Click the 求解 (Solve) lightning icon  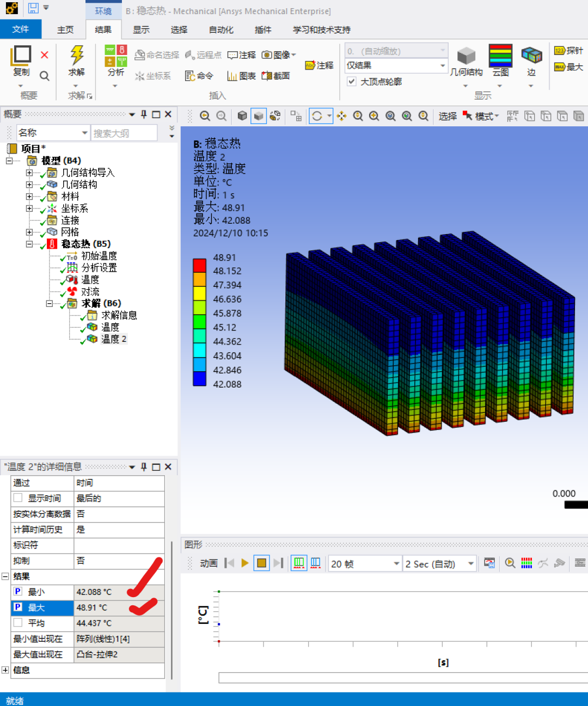pos(77,56)
